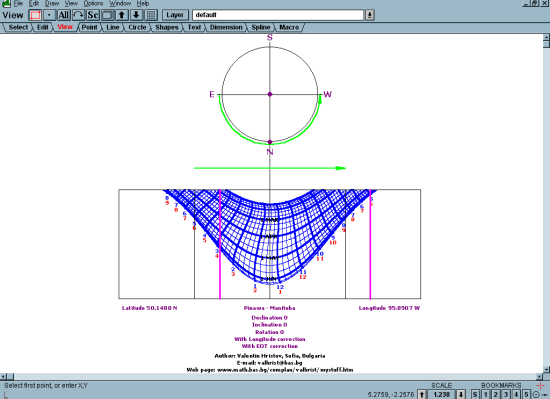
Task: Click the redraw curved arrow icon
Action: tap(78, 15)
